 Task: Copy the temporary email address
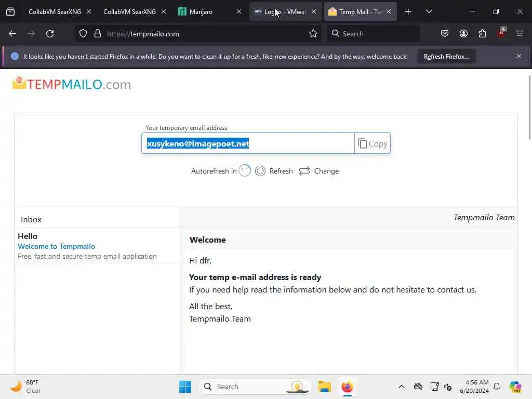pyautogui.click(x=373, y=143)
